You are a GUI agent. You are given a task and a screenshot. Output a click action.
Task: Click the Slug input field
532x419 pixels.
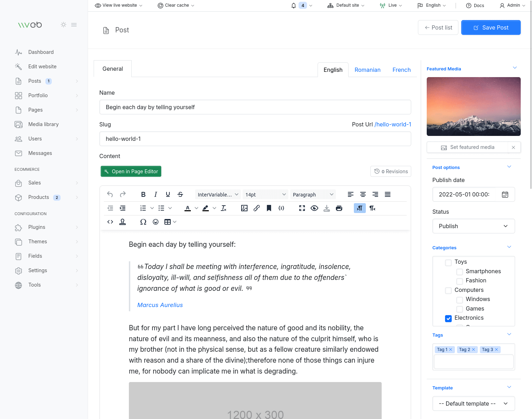[x=255, y=139]
